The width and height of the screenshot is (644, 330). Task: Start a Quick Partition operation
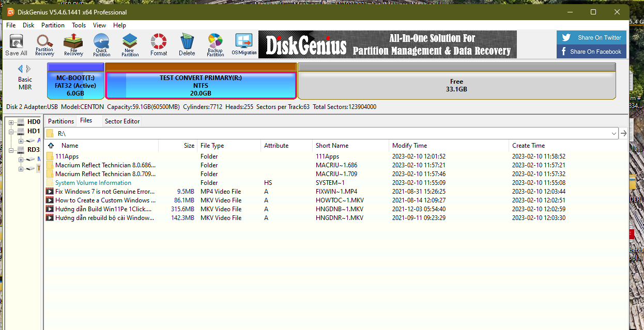(x=101, y=45)
